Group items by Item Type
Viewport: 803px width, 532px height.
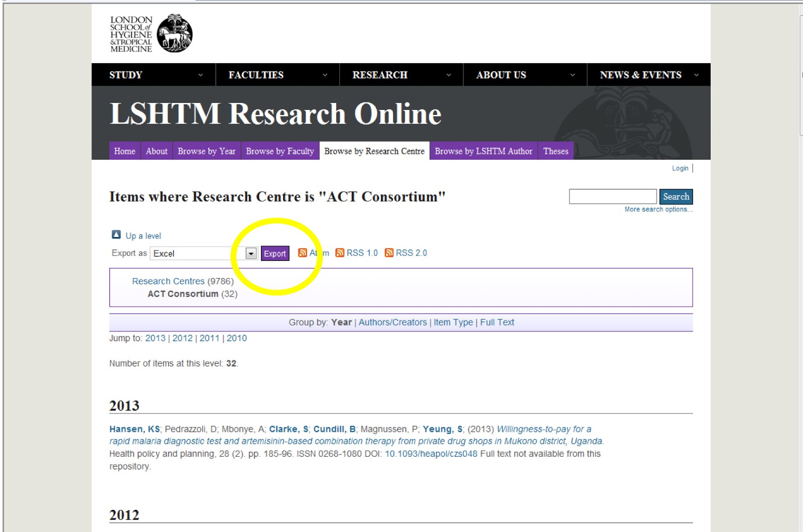click(x=453, y=322)
